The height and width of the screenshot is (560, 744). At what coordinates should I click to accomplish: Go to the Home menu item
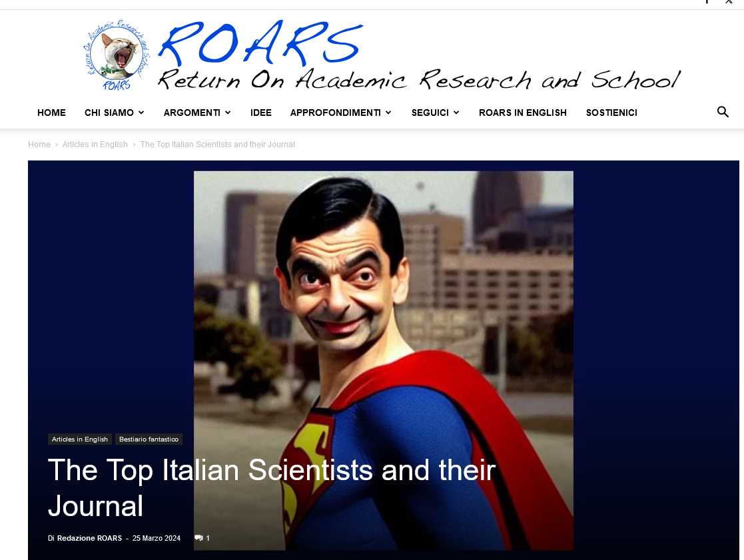pyautogui.click(x=52, y=113)
